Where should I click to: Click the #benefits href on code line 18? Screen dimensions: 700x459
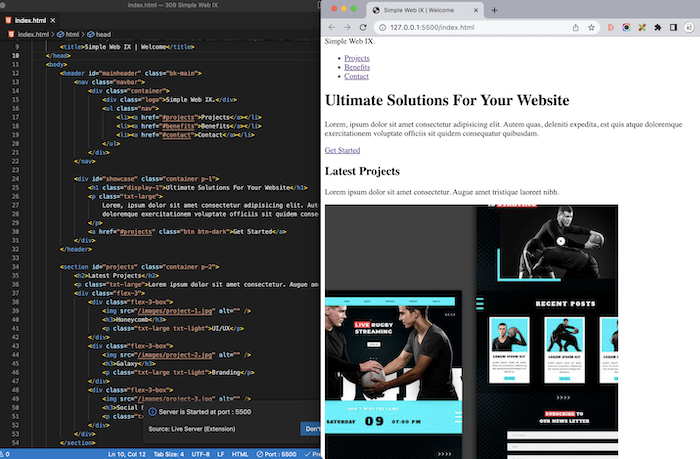[x=179, y=126]
